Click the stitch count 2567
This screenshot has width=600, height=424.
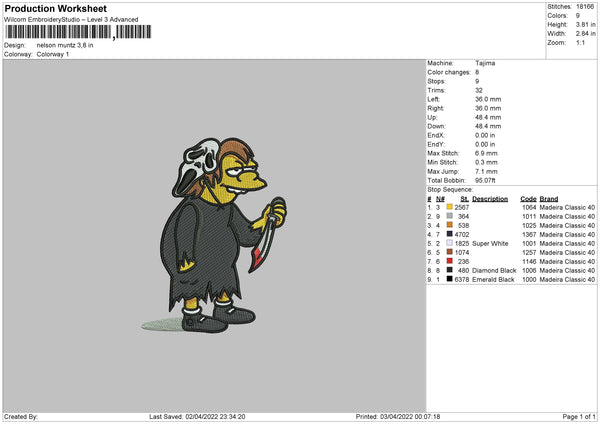click(x=462, y=207)
